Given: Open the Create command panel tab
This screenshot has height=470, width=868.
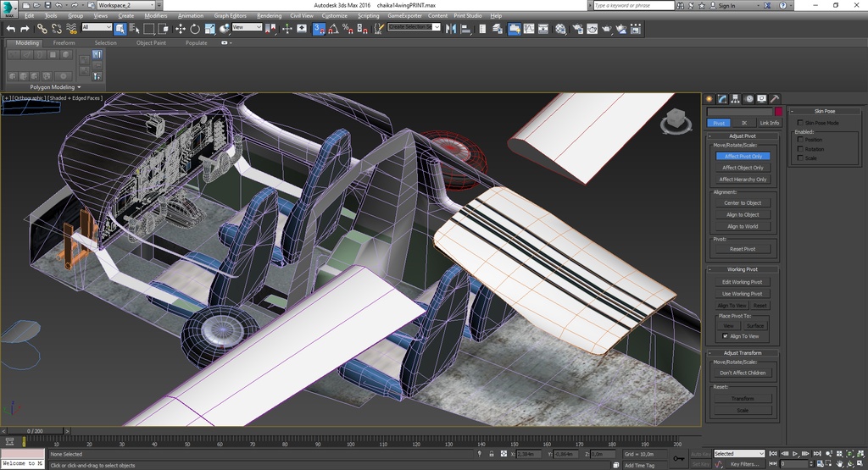Looking at the screenshot, I should [709, 98].
